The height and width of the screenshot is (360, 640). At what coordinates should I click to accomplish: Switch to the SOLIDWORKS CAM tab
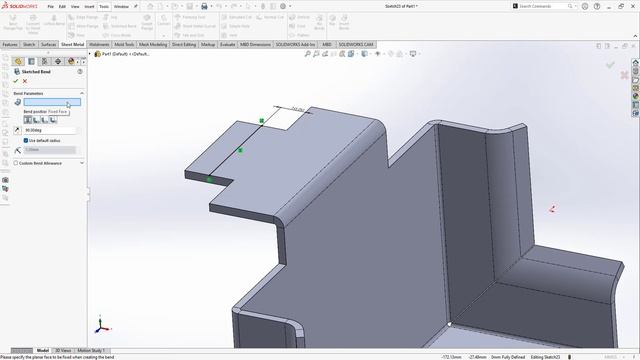(x=356, y=44)
